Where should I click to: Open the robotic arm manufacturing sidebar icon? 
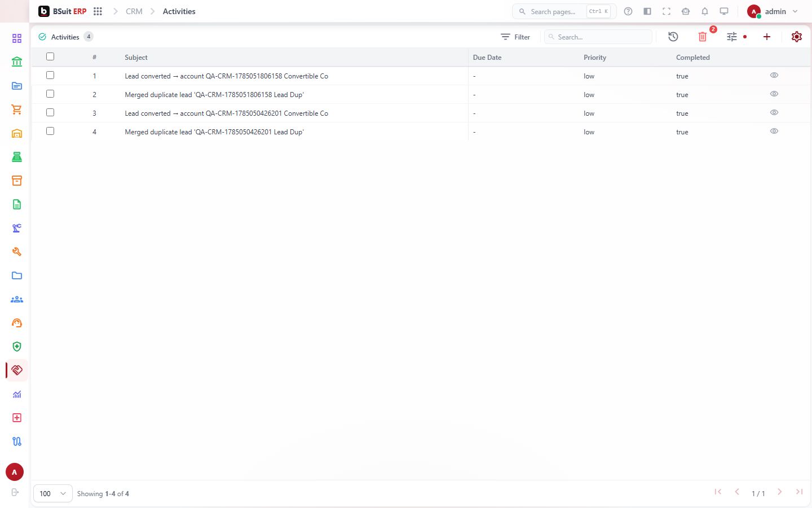17,228
